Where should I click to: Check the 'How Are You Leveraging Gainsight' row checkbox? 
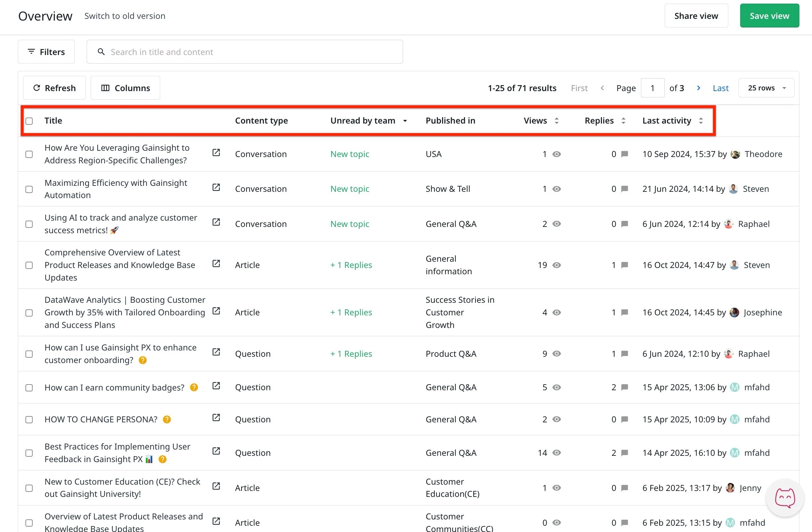pos(29,154)
